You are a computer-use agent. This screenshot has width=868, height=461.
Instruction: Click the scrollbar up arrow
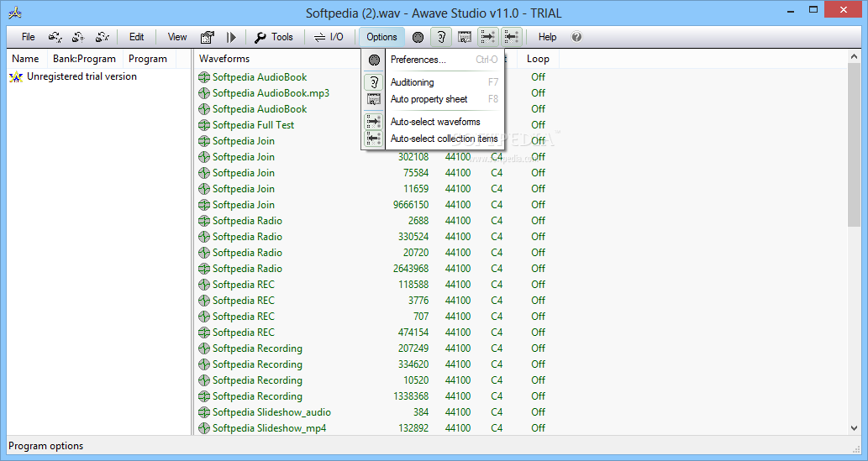click(x=854, y=56)
